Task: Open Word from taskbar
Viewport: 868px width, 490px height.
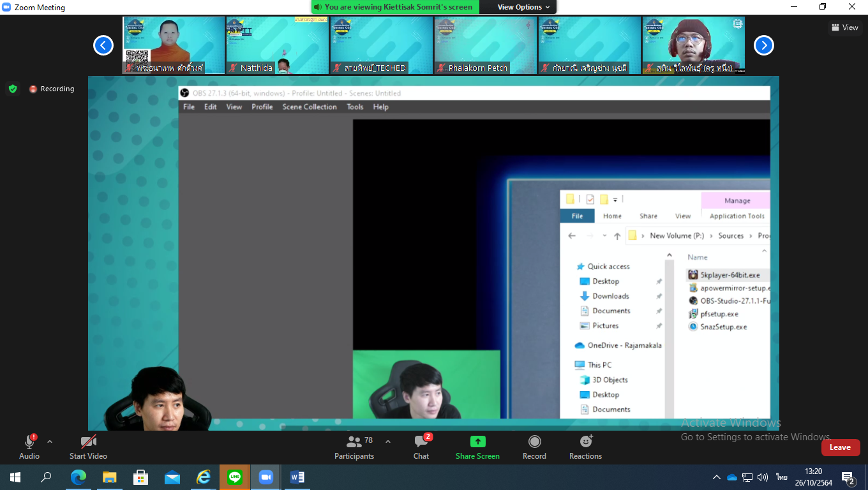Action: (297, 477)
